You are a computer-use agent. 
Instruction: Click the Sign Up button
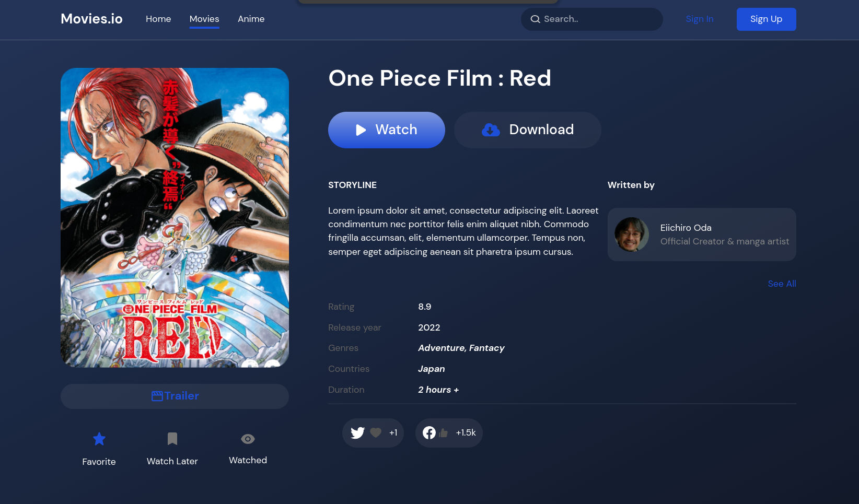767,19
